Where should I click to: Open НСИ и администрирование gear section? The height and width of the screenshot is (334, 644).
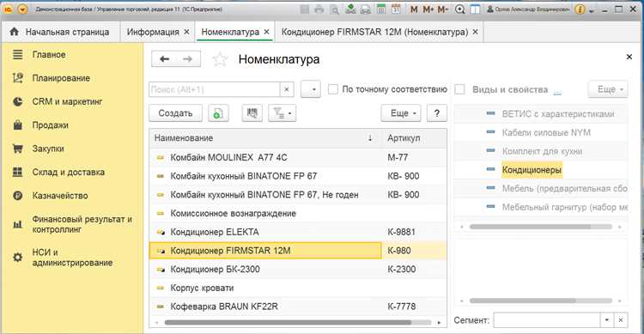click(x=62, y=258)
